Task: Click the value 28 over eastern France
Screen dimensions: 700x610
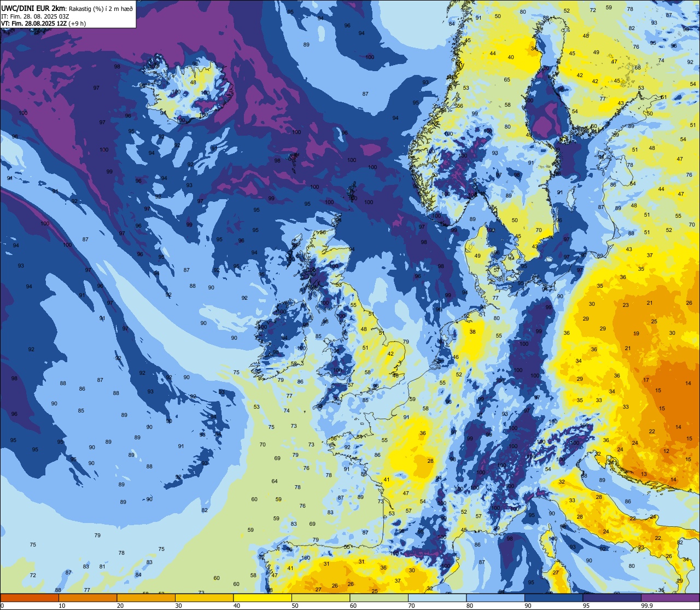Action: pyautogui.click(x=430, y=461)
